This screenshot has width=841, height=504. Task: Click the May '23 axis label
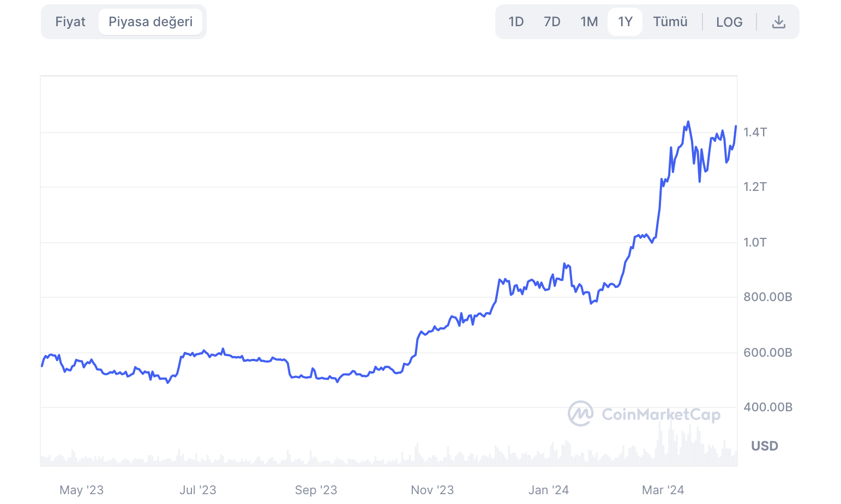[82, 490]
